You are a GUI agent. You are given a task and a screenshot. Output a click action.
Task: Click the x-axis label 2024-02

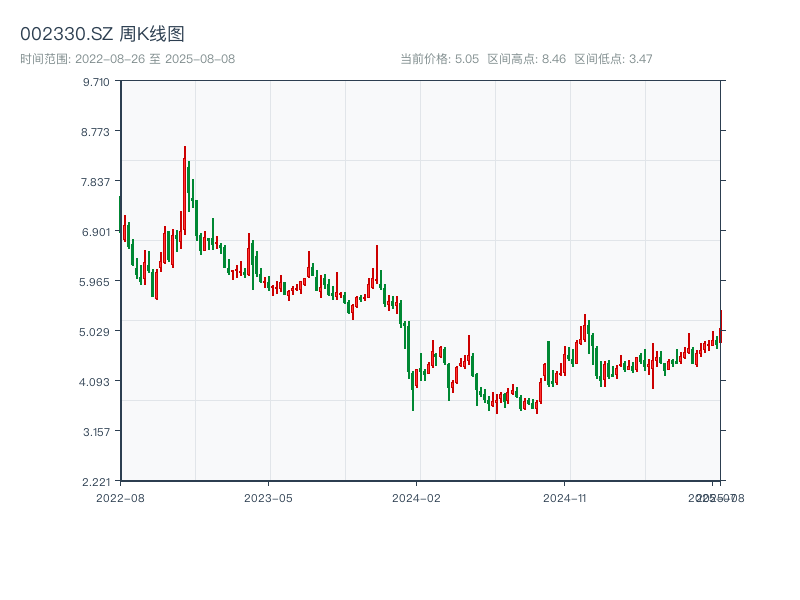(x=416, y=498)
